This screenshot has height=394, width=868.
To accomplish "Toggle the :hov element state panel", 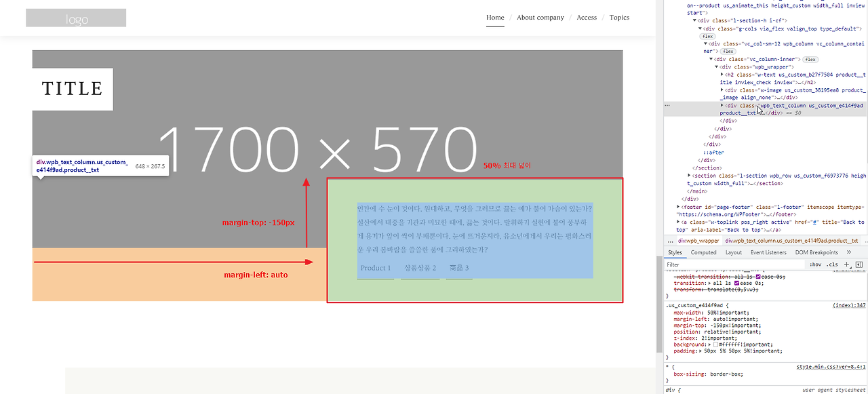I will (815, 264).
